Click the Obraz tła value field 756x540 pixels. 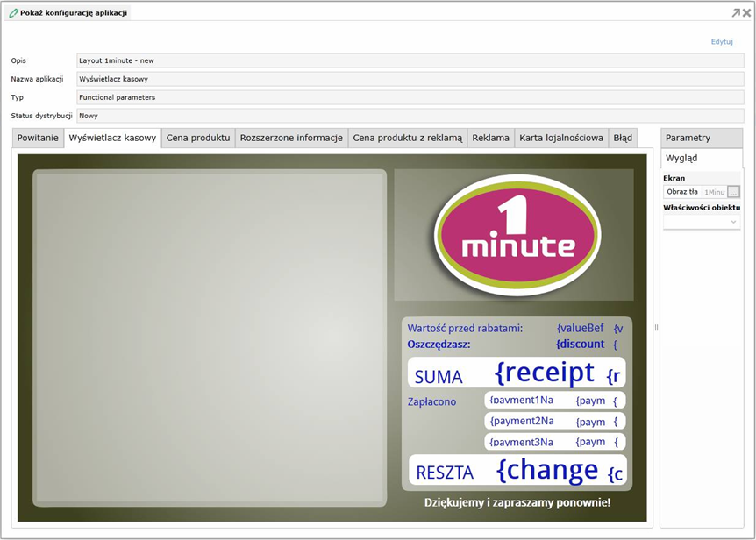[x=714, y=192]
